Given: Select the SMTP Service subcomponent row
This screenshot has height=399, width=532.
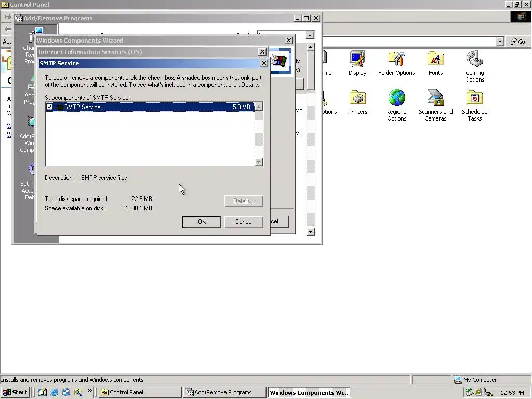Looking at the screenshot, I should (150, 107).
